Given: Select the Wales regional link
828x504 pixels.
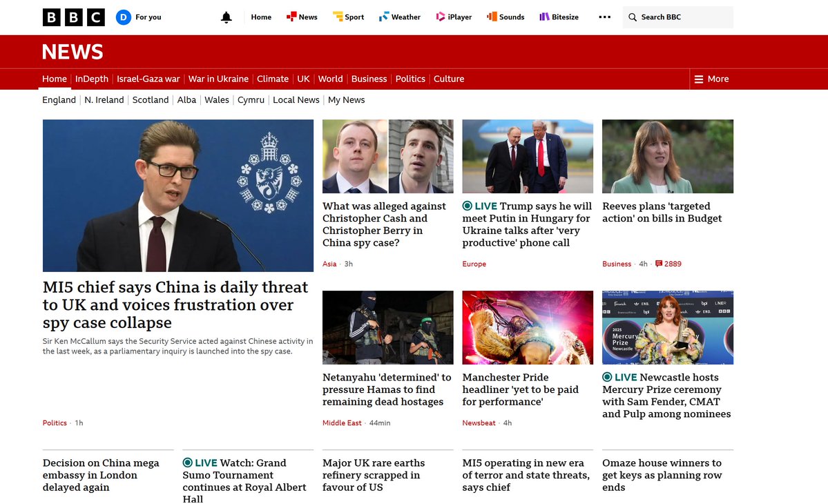Looking at the screenshot, I should tap(217, 99).
